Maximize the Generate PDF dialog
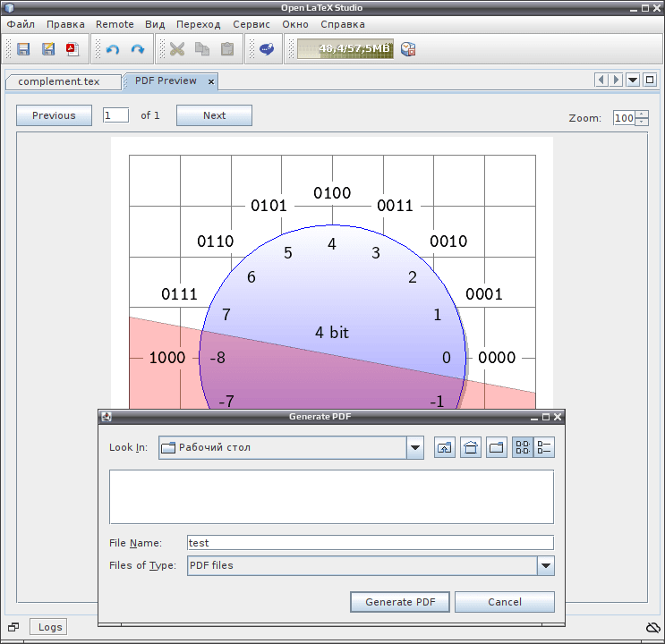 tap(546, 417)
